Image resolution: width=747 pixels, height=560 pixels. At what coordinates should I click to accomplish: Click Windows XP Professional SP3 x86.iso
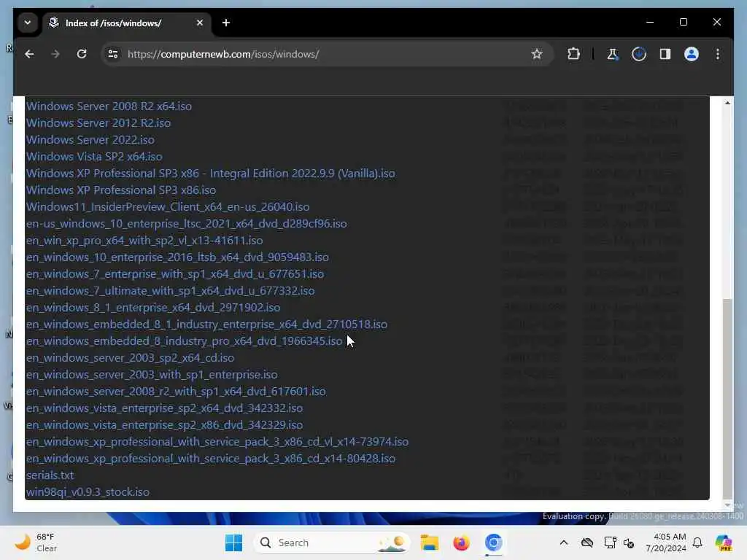pos(121,190)
